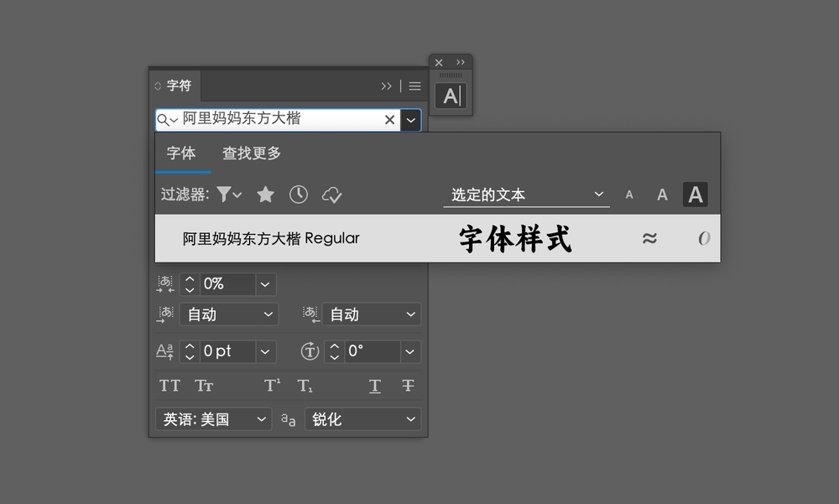The width and height of the screenshot is (839, 504).
Task: Toggle Superscript T¹
Action: click(x=273, y=385)
